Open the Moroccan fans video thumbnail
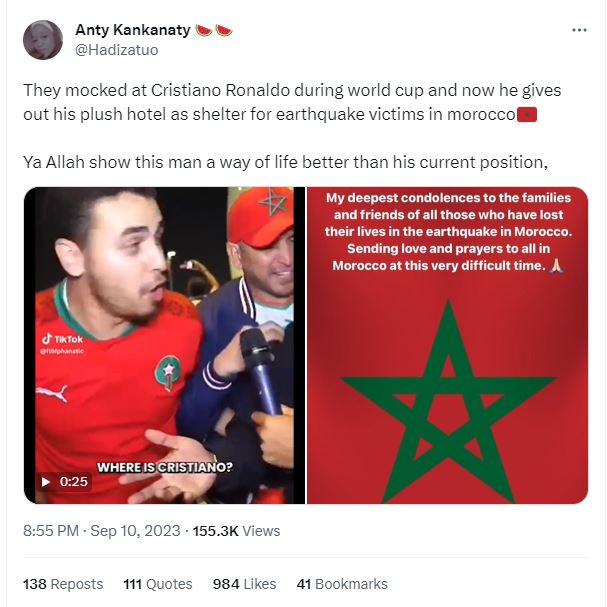 [x=165, y=345]
